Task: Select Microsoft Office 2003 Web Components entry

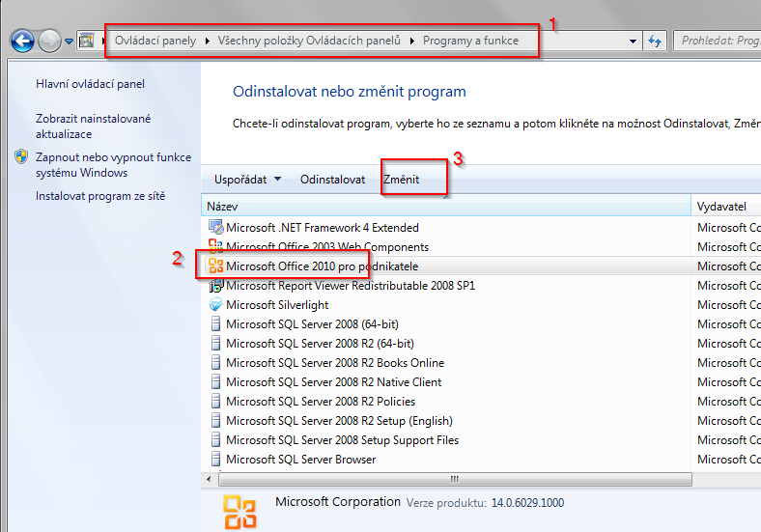Action: pyautogui.click(x=327, y=247)
